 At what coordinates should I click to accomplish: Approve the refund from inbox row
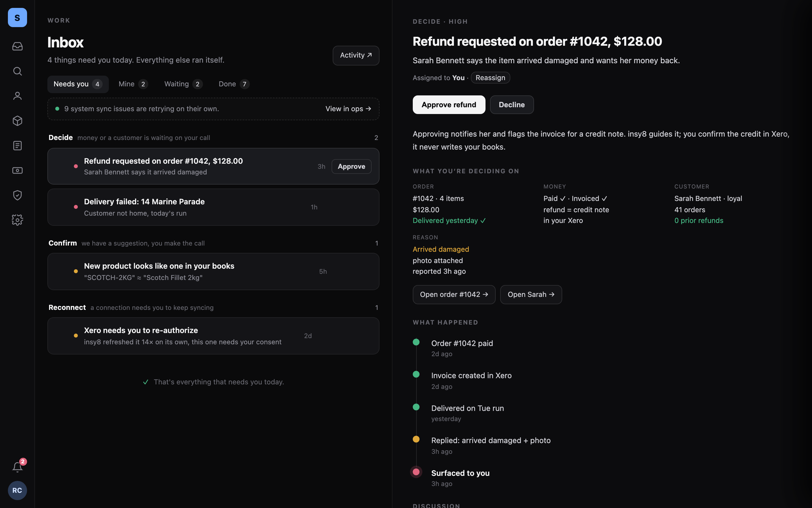click(x=351, y=167)
